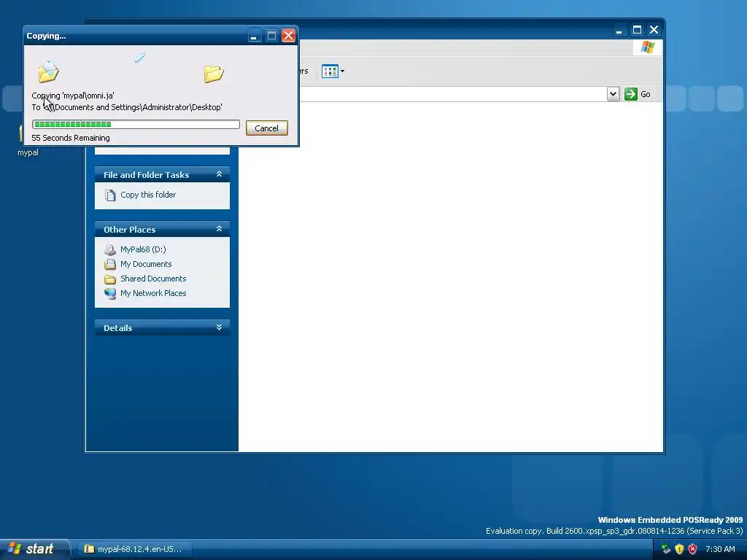Viewport: 747px width, 560px height.
Task: Click the MyPal68 drive icon
Action: (x=110, y=249)
